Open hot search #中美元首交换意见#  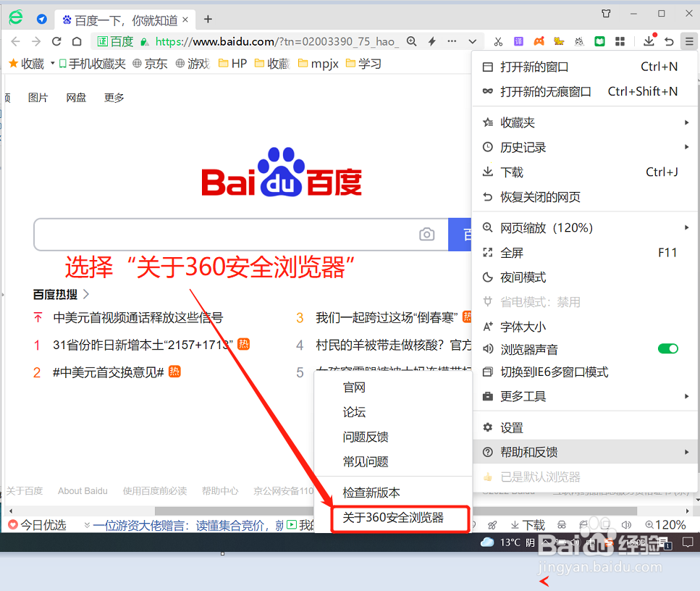coord(109,372)
